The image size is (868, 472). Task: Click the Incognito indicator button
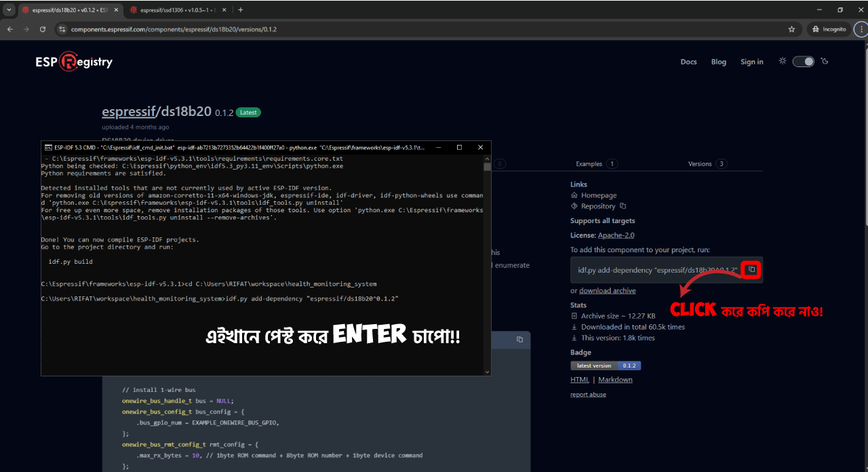(x=829, y=29)
